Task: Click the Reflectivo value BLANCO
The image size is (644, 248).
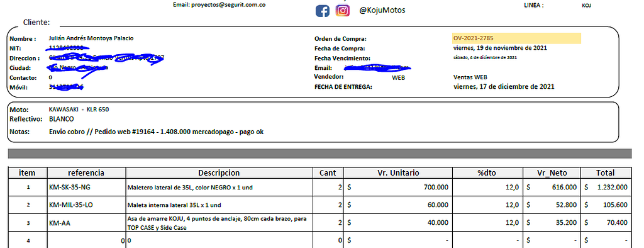Action: point(61,119)
